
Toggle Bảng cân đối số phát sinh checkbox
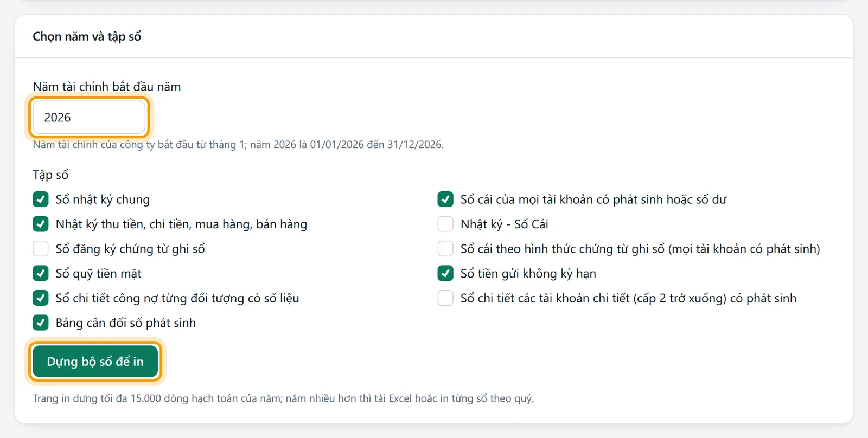point(41,323)
